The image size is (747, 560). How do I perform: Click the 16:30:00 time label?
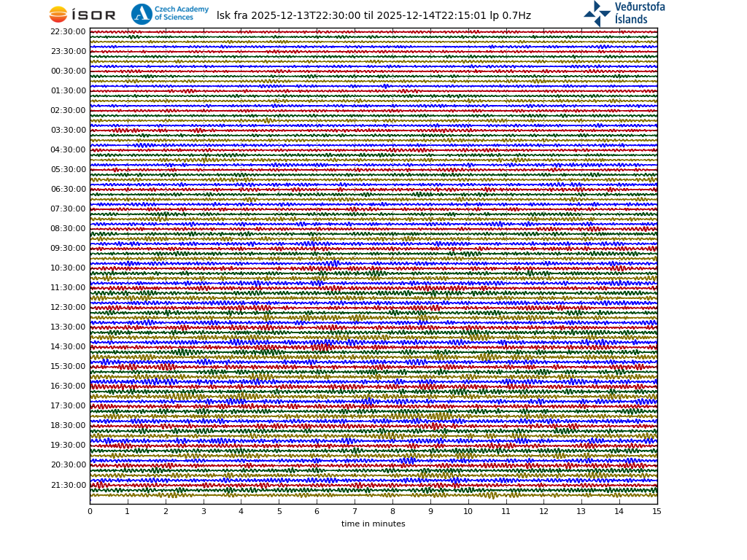pos(68,386)
